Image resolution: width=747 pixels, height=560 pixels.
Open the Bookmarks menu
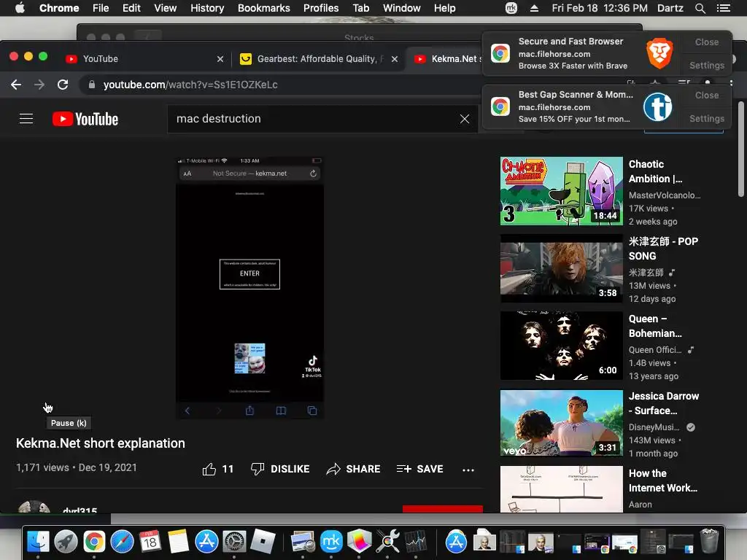(x=264, y=8)
